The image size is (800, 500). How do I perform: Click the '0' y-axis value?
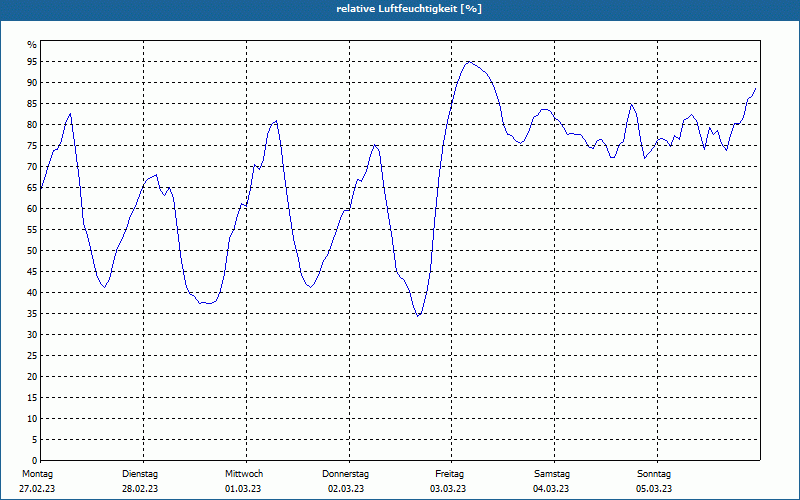35,461
